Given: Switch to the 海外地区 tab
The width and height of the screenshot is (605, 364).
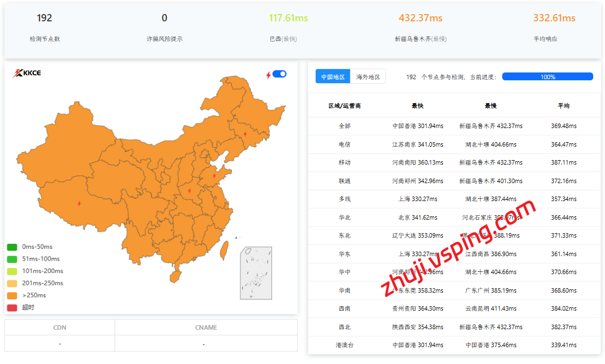Looking at the screenshot, I should pyautogui.click(x=368, y=77).
